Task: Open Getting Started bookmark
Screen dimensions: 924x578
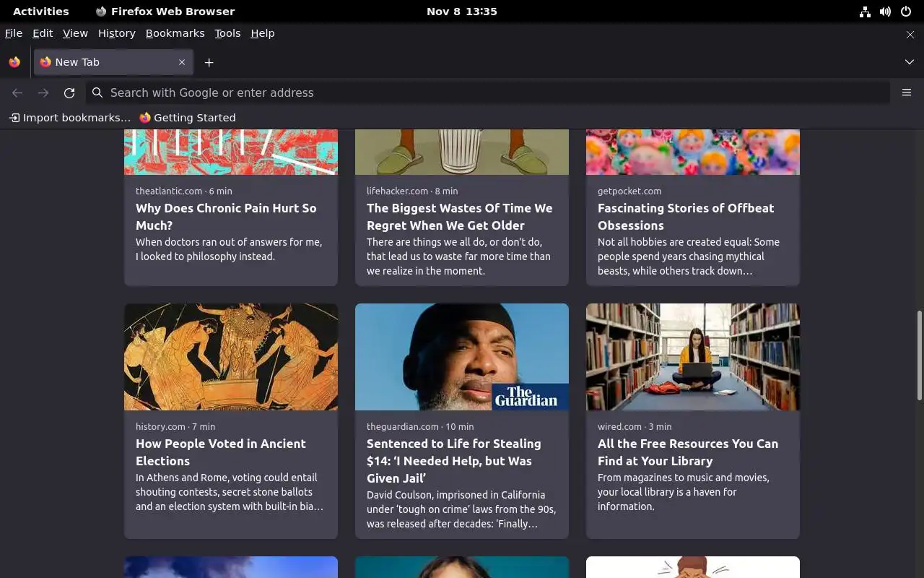Action: point(188,118)
